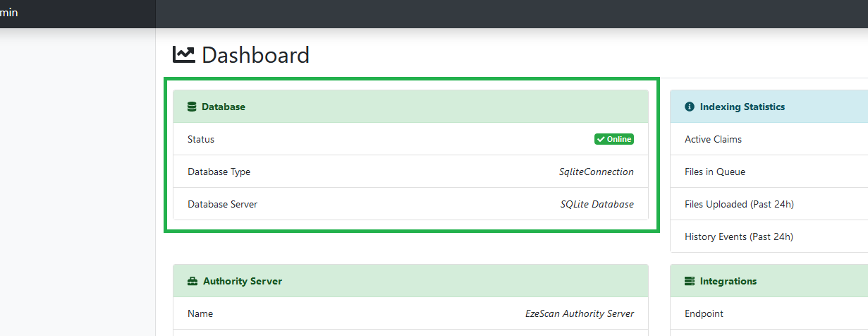Select the Database panel header
The width and height of the screenshot is (868, 336).
(410, 107)
